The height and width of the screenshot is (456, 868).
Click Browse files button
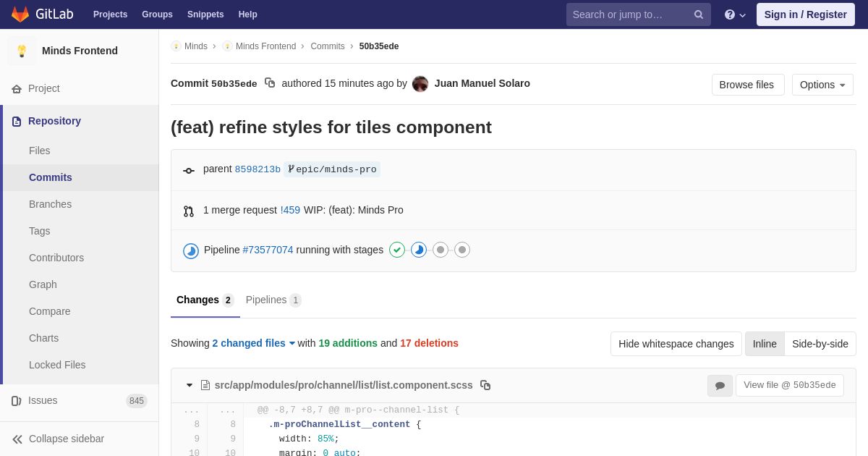pos(748,85)
